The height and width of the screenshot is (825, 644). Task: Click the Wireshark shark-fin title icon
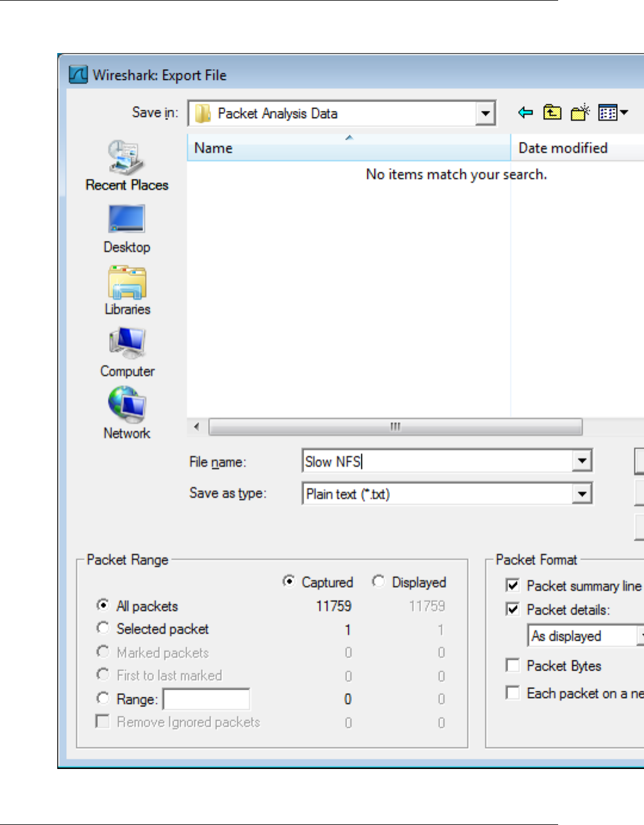pos(78,75)
